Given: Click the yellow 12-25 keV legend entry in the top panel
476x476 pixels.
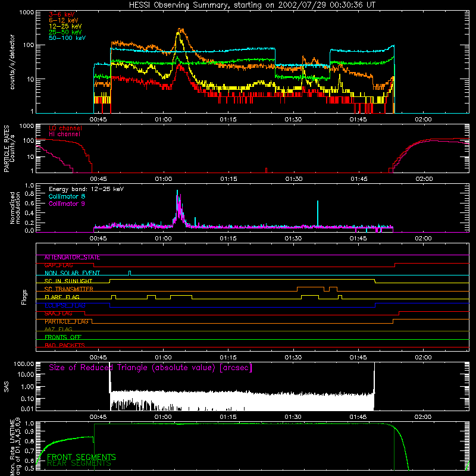Looking at the screenshot, I should 65,26.
